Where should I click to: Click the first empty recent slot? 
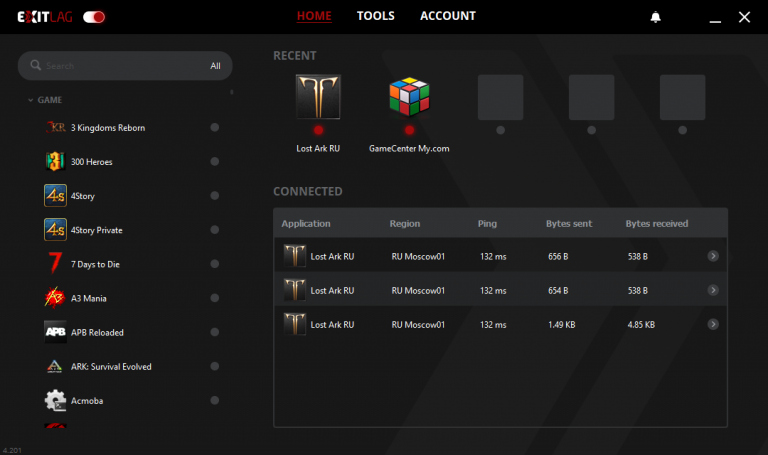pos(500,97)
